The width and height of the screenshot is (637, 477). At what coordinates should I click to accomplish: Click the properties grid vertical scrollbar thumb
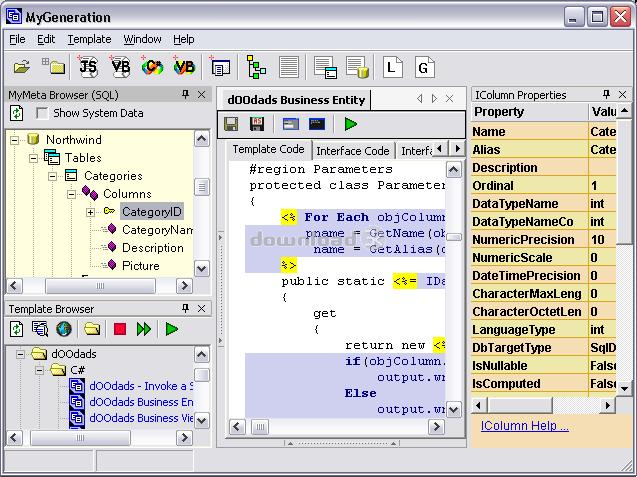[624, 181]
